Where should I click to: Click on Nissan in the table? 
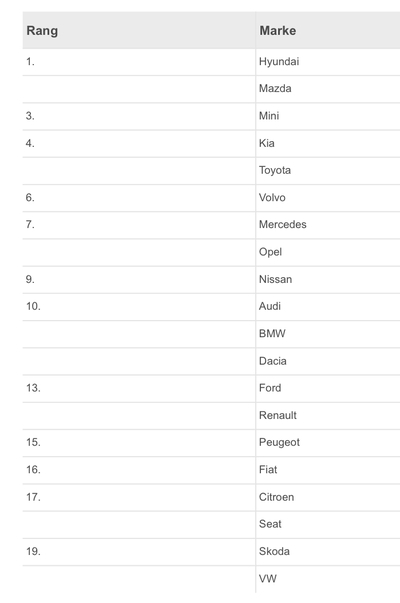coord(275,279)
